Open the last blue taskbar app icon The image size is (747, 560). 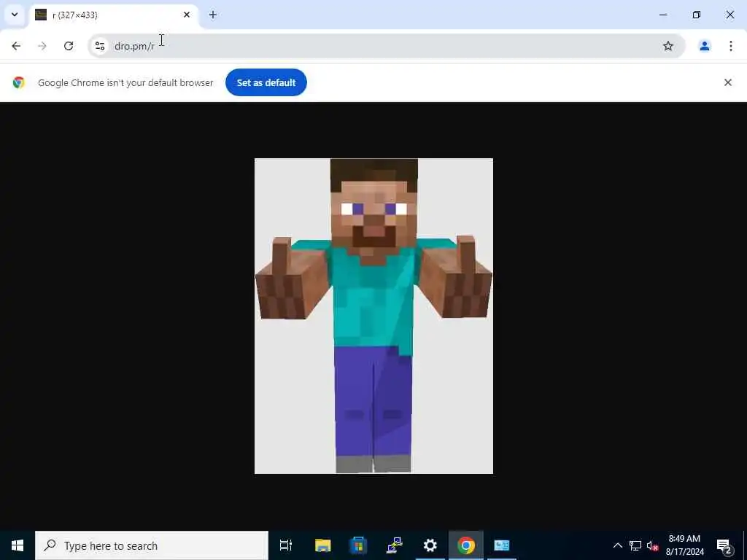(x=502, y=545)
